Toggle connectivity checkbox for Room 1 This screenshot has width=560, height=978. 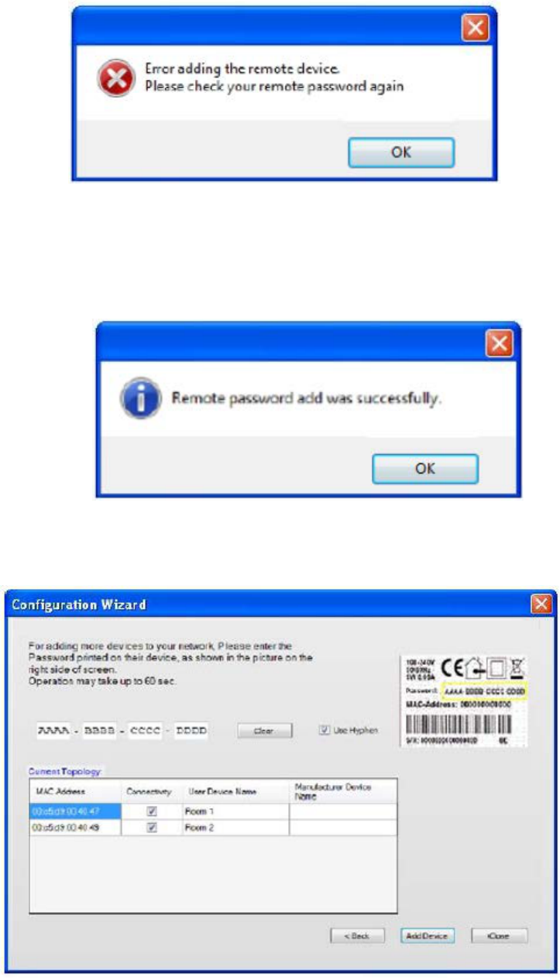[x=153, y=811]
